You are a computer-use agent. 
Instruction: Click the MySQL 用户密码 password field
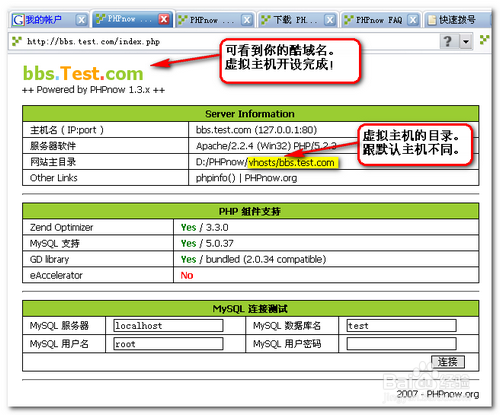tap(401, 344)
